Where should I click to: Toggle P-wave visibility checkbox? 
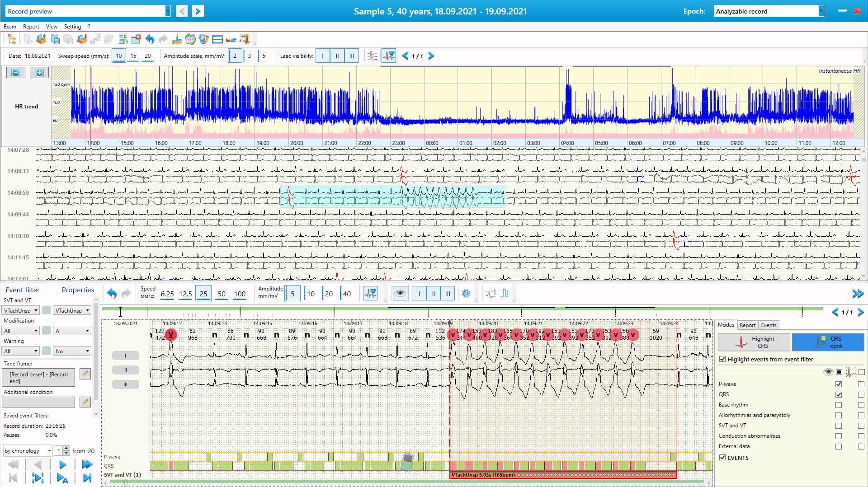pos(839,384)
